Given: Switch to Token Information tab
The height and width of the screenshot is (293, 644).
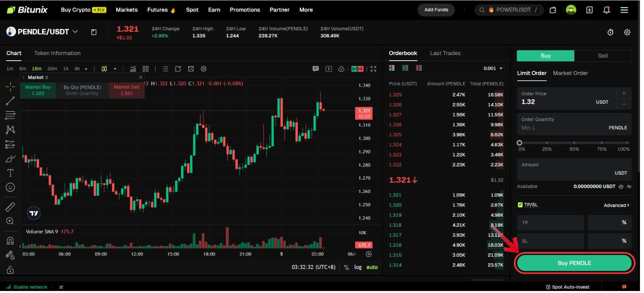Looking at the screenshot, I should click(57, 53).
